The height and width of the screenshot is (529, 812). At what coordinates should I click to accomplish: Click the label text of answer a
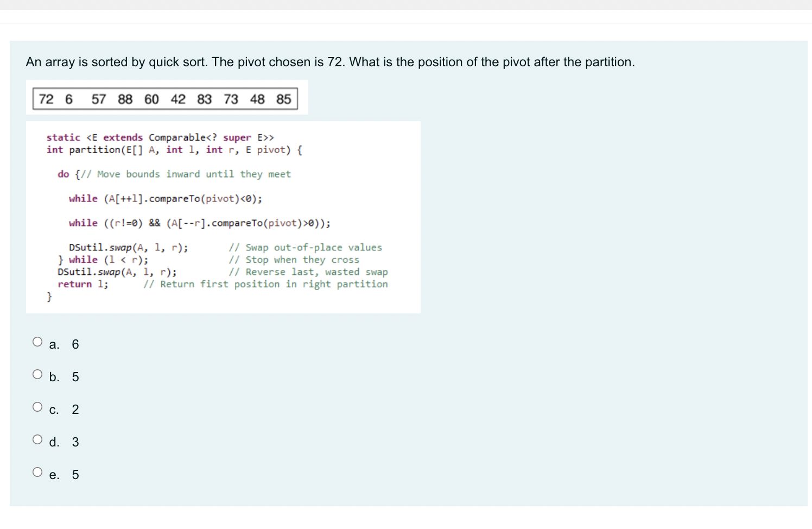tap(62, 344)
